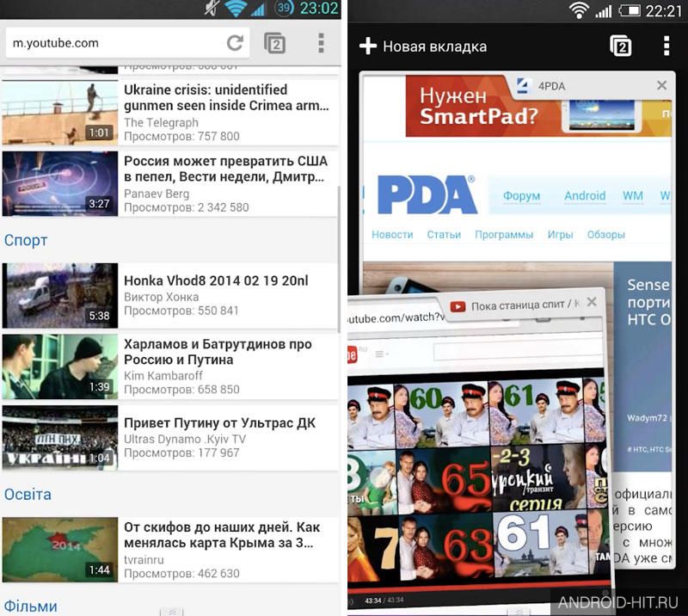Open the Ukraine crisis video thumbnail
The image size is (688, 616).
[x=60, y=113]
